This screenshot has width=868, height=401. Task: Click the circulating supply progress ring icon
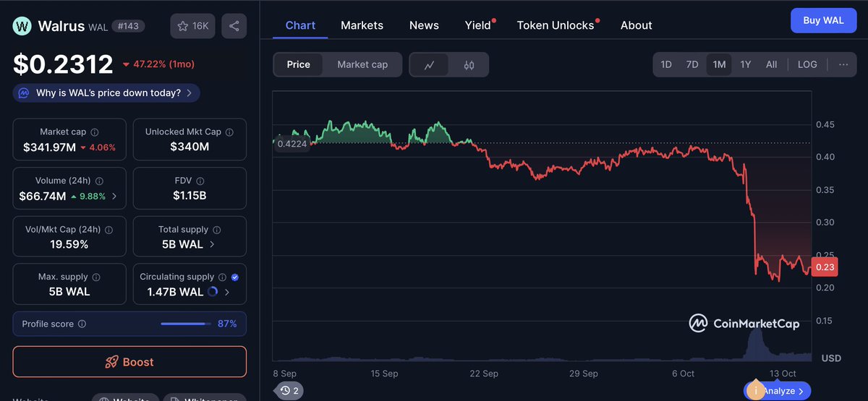point(213,292)
